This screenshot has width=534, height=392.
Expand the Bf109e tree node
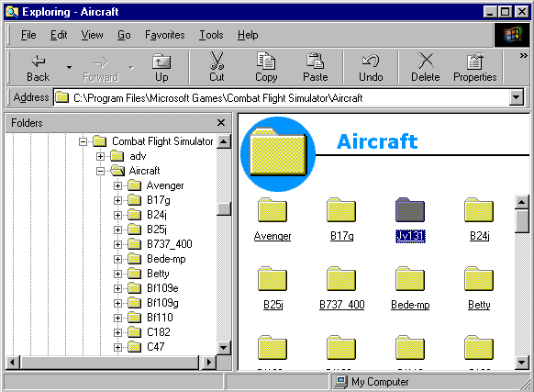pyautogui.click(x=117, y=288)
